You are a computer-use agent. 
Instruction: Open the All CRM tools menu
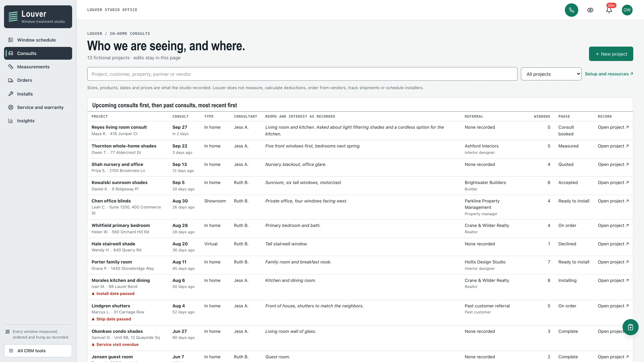tap(38, 351)
